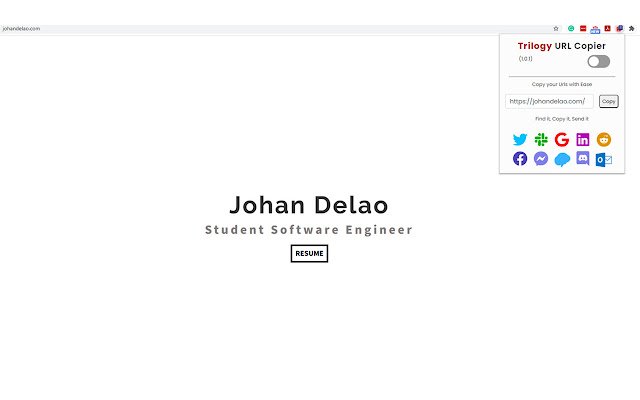Click the Reddit share icon
The height and width of the screenshot is (400, 640).
pos(604,140)
